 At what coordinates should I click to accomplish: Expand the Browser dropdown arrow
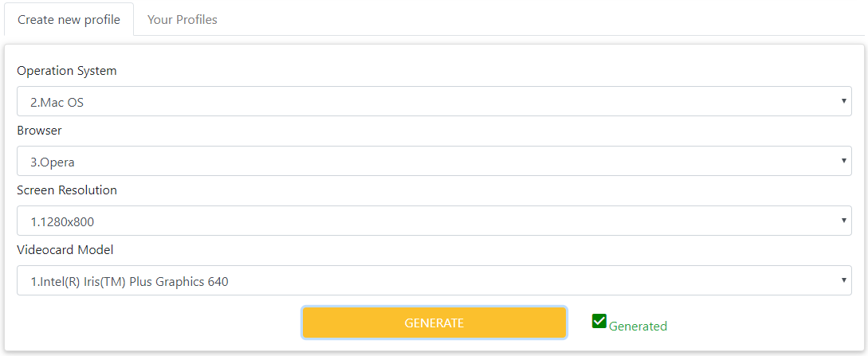click(843, 161)
